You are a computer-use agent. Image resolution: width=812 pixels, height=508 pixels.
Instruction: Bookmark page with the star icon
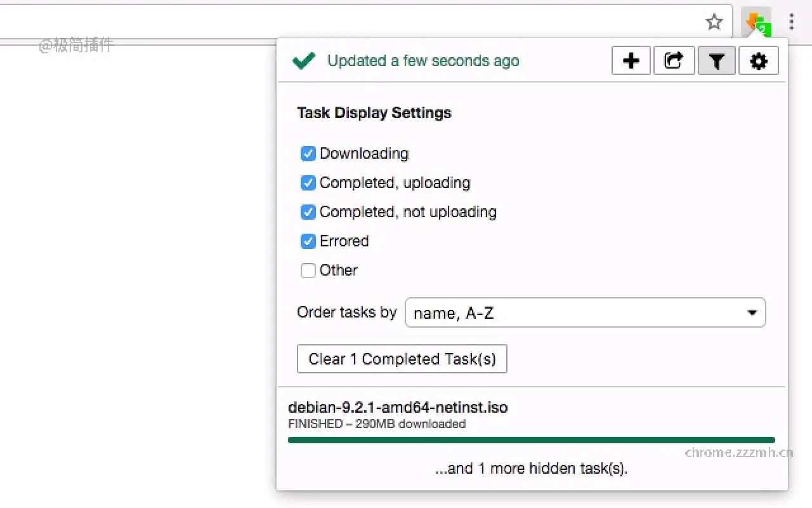click(714, 23)
